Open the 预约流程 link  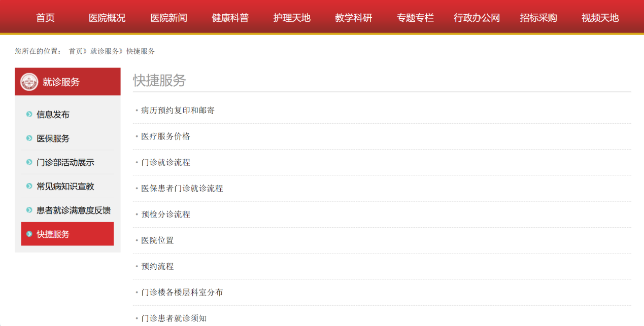click(157, 266)
